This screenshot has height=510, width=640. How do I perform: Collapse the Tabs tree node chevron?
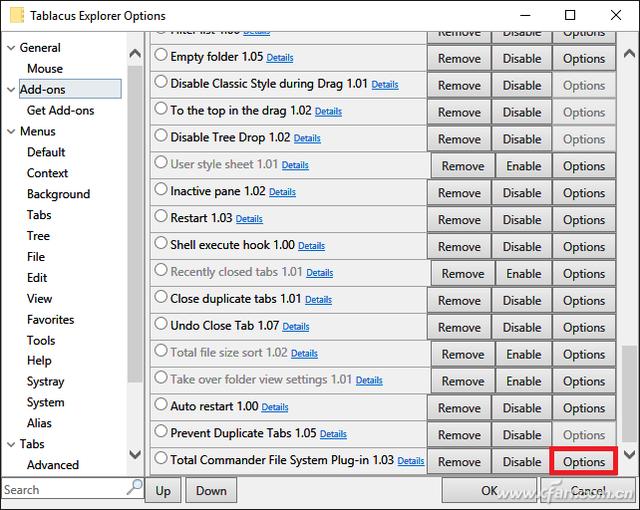click(x=11, y=444)
